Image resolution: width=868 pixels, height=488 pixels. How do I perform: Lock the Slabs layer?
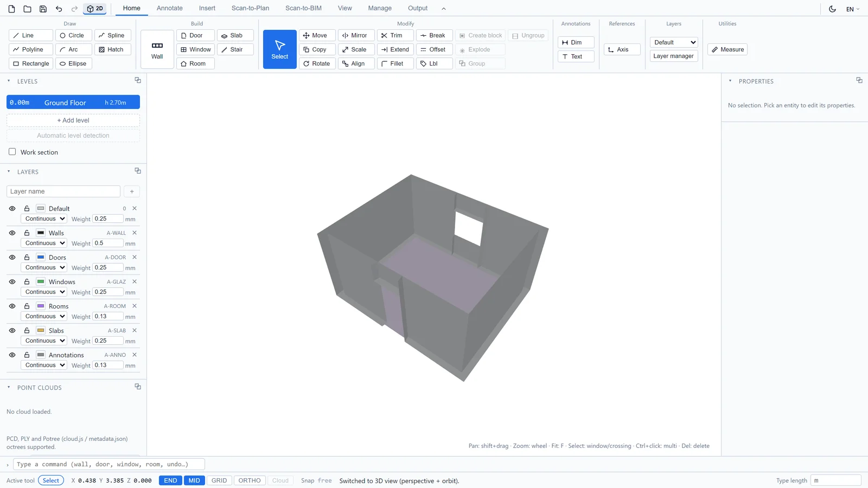click(x=27, y=330)
